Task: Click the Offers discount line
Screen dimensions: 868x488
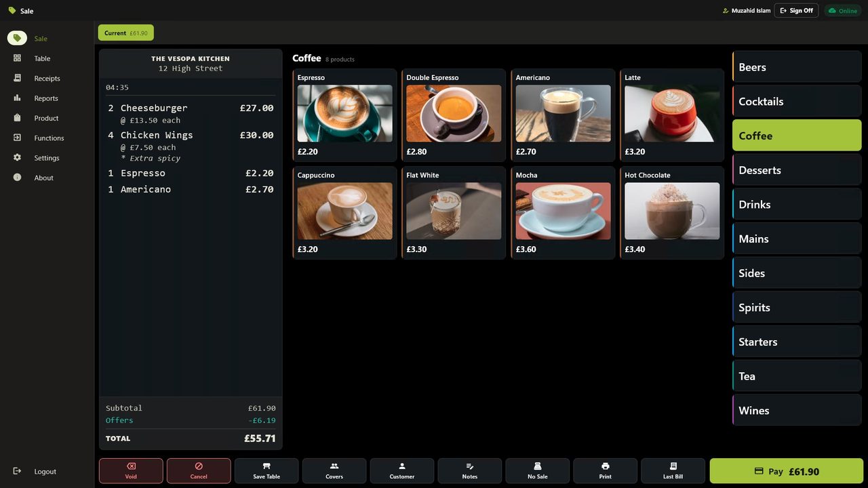Action: pyautogui.click(x=191, y=420)
